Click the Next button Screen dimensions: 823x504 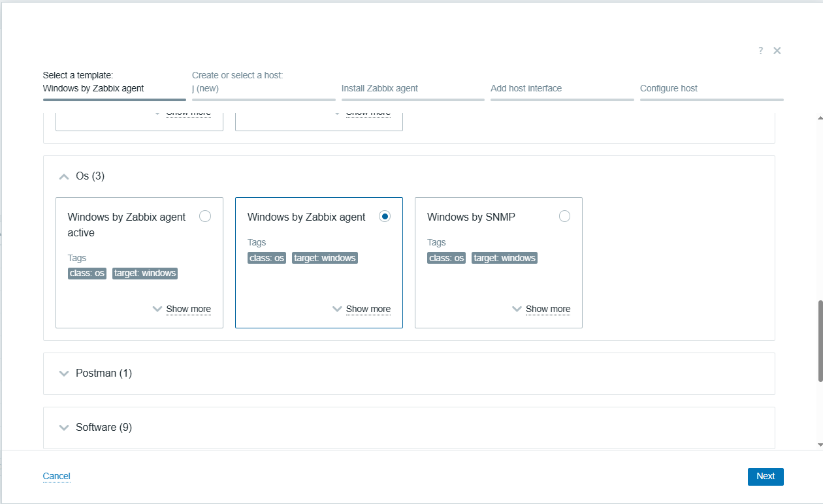click(766, 477)
